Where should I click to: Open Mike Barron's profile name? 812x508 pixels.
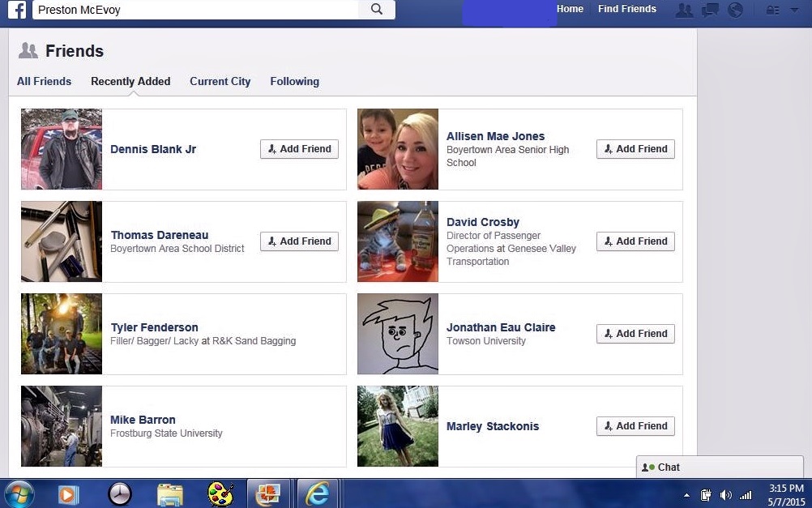143,420
